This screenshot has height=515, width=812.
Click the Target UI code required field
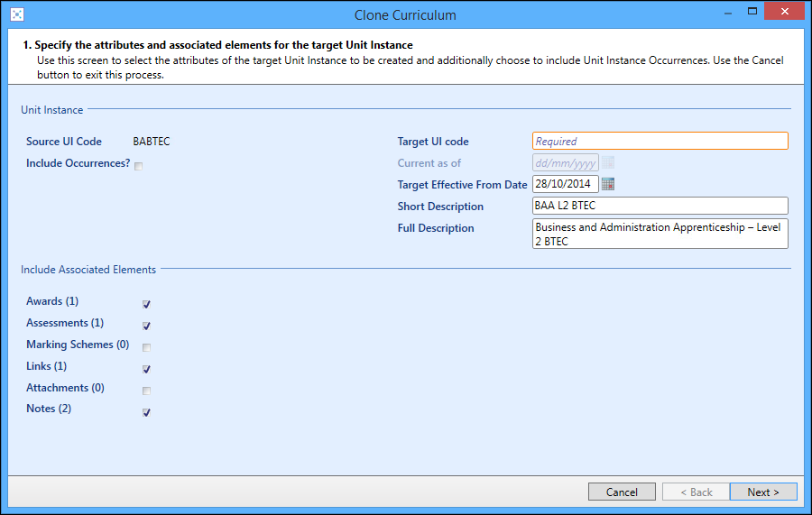pyautogui.click(x=660, y=141)
